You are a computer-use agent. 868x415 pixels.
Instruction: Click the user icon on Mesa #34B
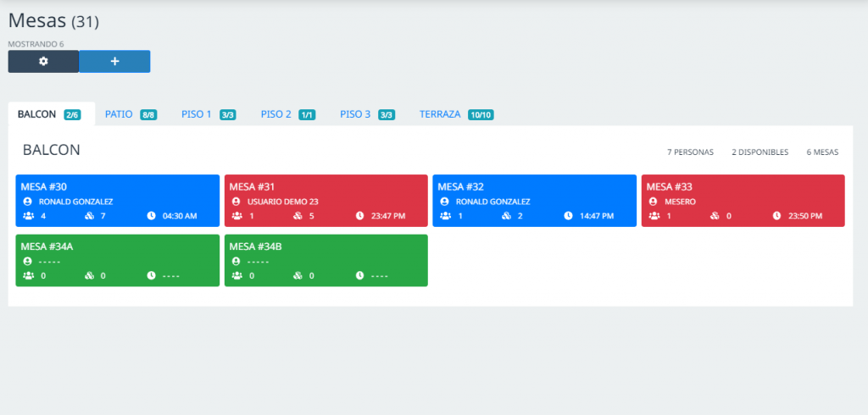(x=236, y=262)
